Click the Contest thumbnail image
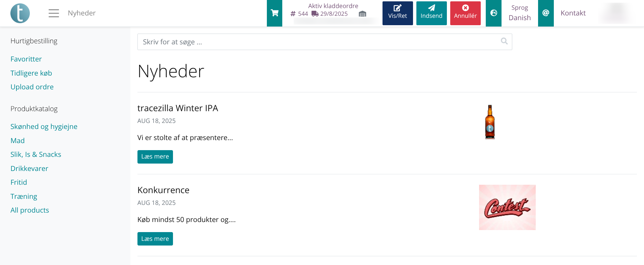 click(507, 207)
